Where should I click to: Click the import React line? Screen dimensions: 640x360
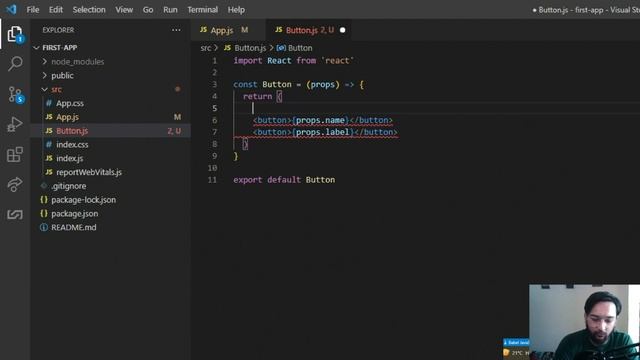tap(293, 60)
